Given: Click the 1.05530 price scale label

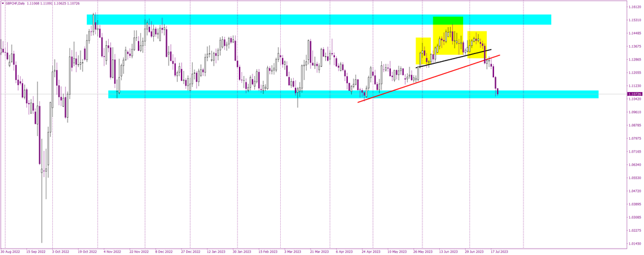Looking at the screenshot, I should pyautogui.click(x=635, y=178).
